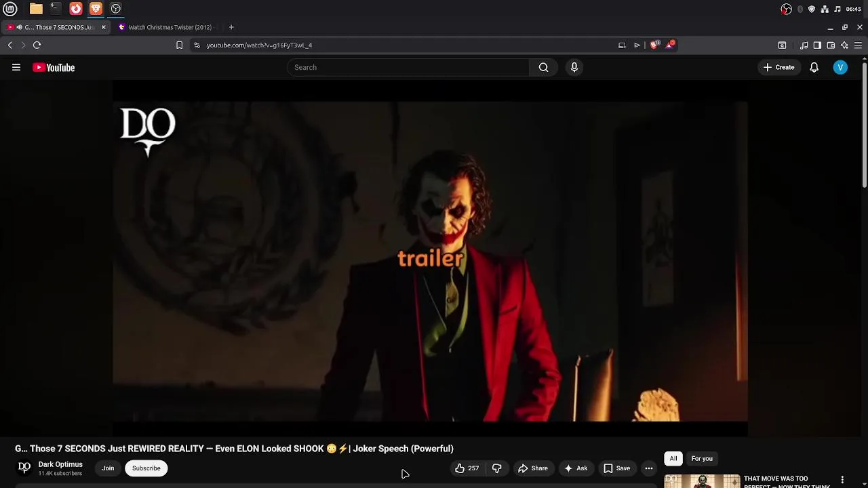This screenshot has width=868, height=488.
Task: Dislike the video with thumbs-down
Action: pyautogui.click(x=497, y=468)
